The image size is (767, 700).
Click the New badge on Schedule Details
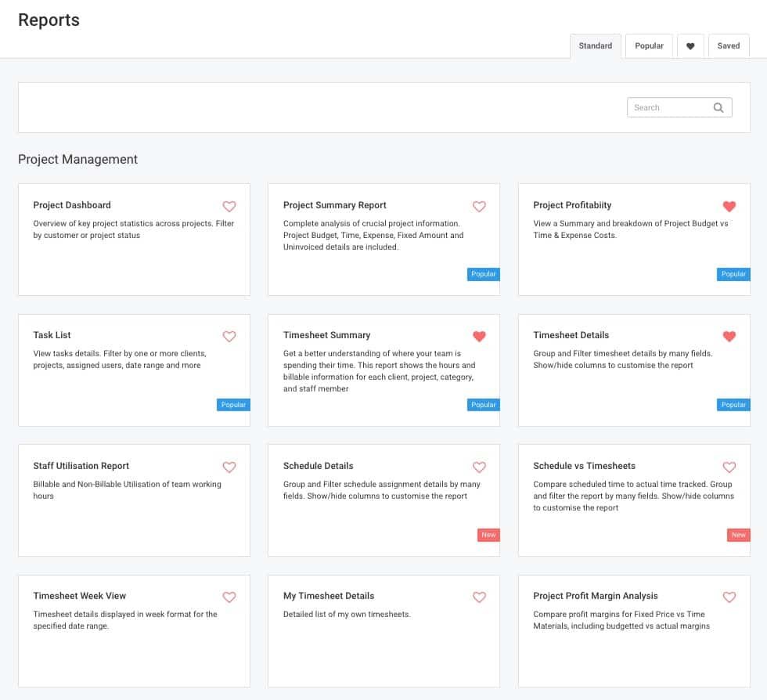[488, 535]
